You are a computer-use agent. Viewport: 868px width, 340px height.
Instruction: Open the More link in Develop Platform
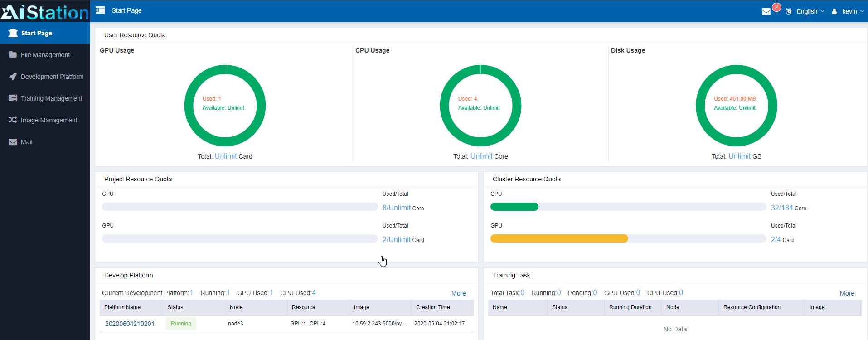point(458,293)
